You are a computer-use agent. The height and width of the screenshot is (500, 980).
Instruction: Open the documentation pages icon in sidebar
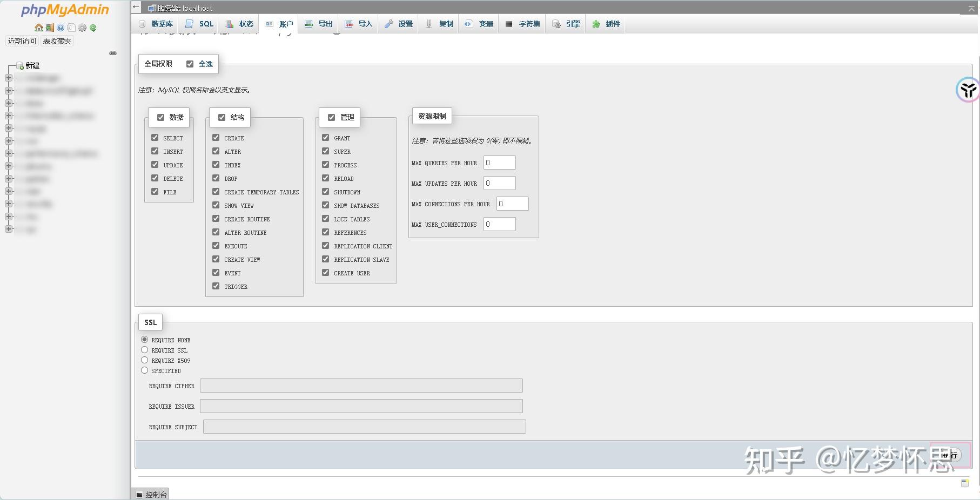point(71,28)
